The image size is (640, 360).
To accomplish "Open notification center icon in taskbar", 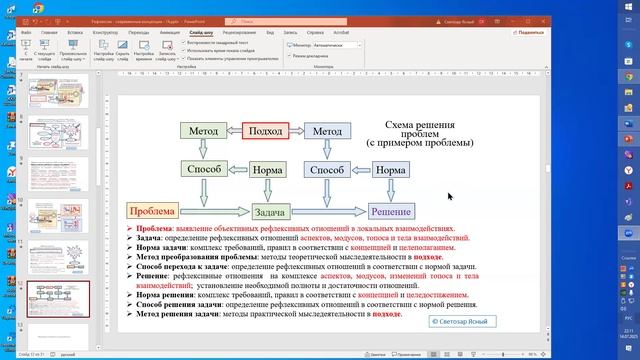I will pyautogui.click(x=629, y=348).
